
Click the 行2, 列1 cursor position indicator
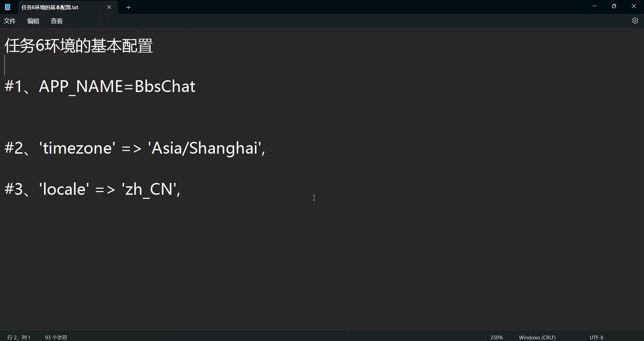19,337
